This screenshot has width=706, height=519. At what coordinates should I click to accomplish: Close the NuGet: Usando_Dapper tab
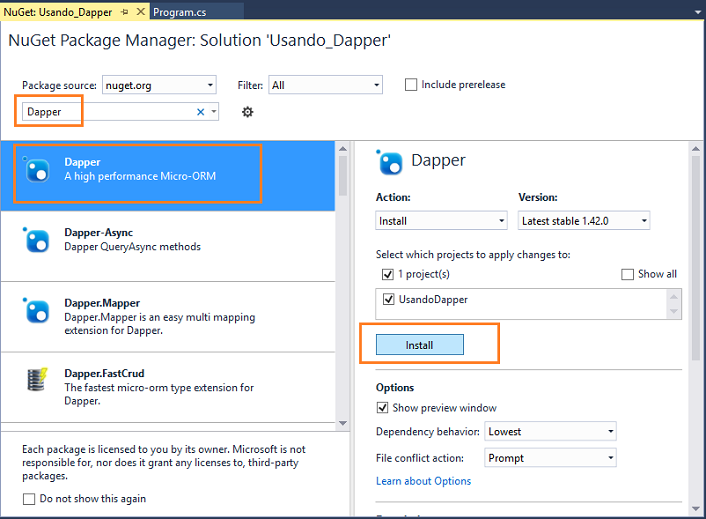tap(140, 11)
